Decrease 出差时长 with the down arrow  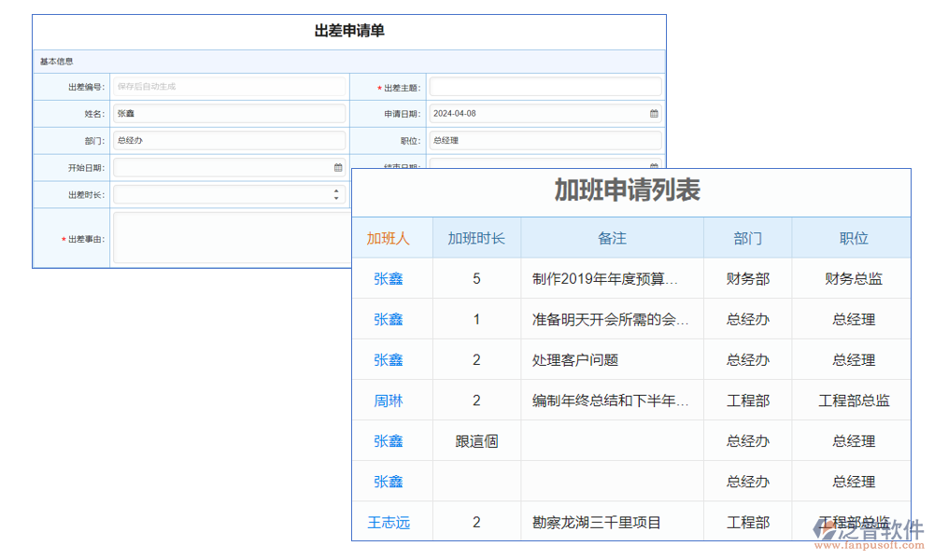tap(336, 199)
